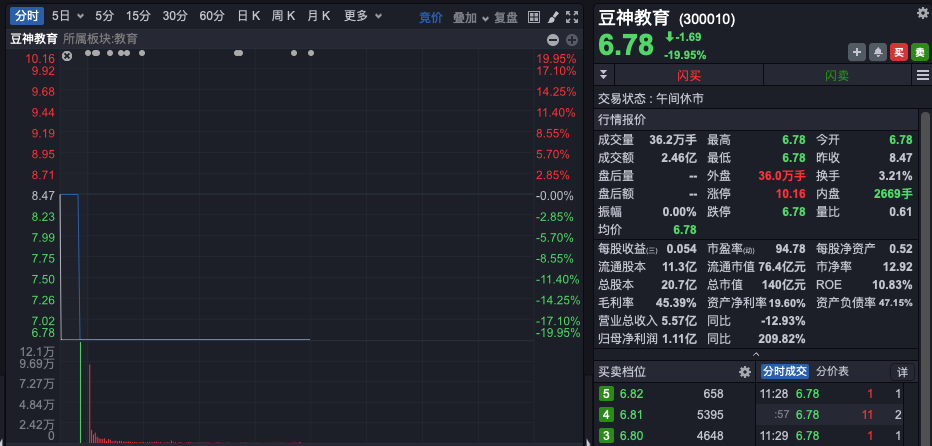Click the 所属板块:教育 sector link
The image size is (932, 446).
pos(100,39)
